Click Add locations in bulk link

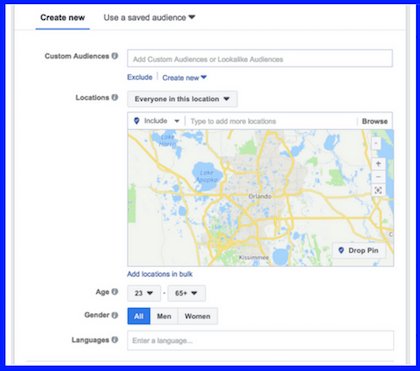pos(160,274)
